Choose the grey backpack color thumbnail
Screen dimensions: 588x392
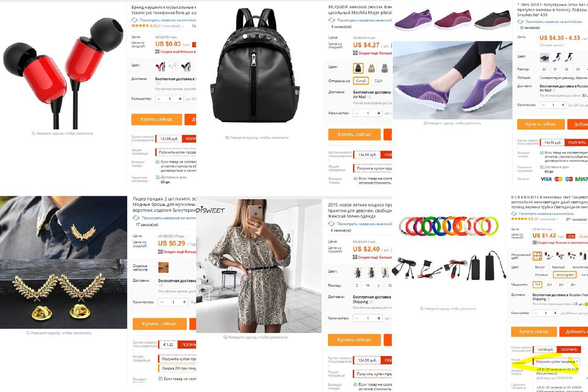coord(384,68)
